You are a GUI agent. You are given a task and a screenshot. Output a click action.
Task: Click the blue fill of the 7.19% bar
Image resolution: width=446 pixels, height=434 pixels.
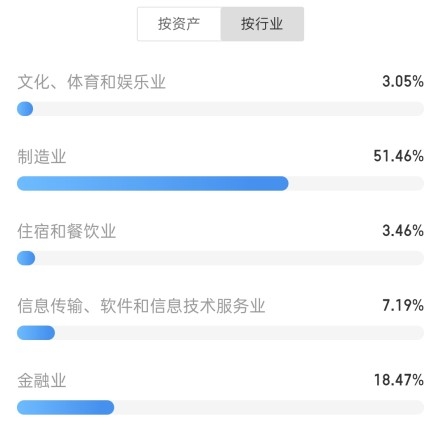36,333
